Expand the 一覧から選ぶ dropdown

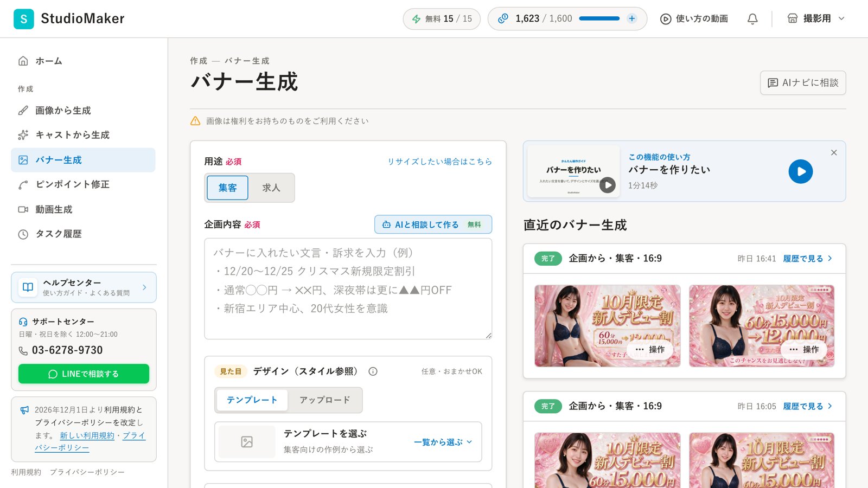click(443, 442)
